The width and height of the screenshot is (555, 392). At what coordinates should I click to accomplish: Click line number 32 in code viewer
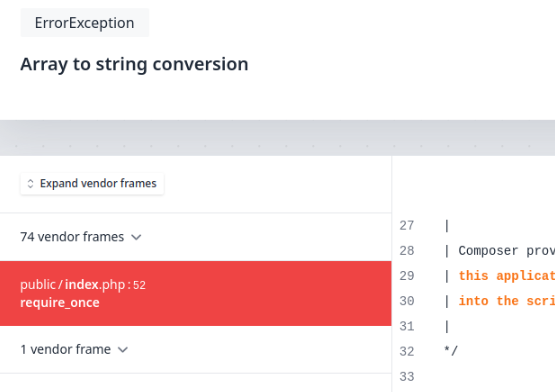[407, 351]
